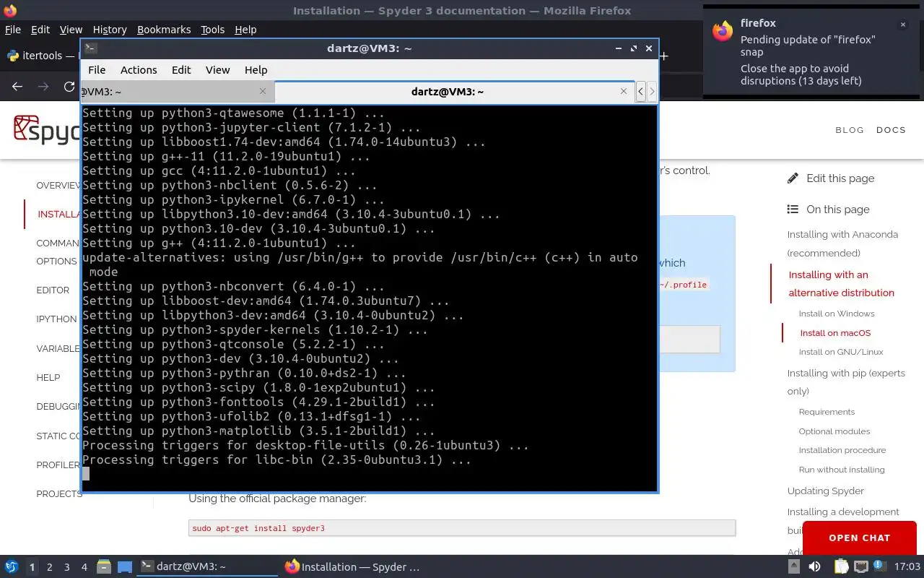Click the pencil Edit this page icon
The width and height of the screenshot is (924, 578).
tap(793, 178)
